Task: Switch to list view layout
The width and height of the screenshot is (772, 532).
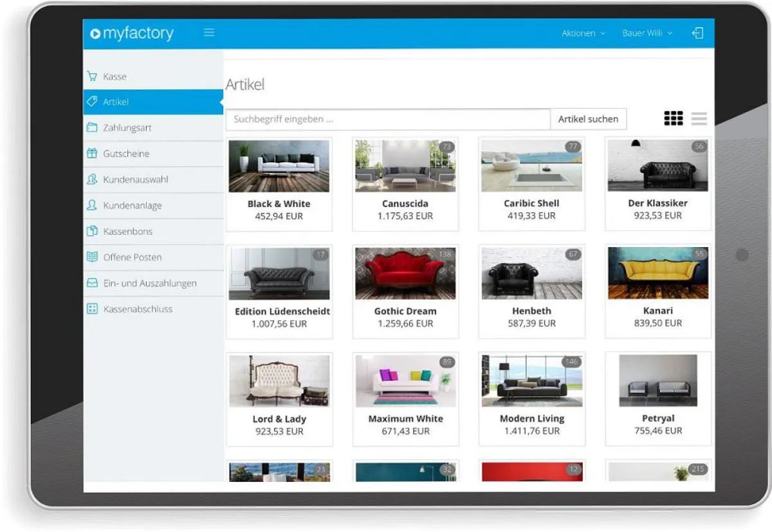Action: click(699, 118)
